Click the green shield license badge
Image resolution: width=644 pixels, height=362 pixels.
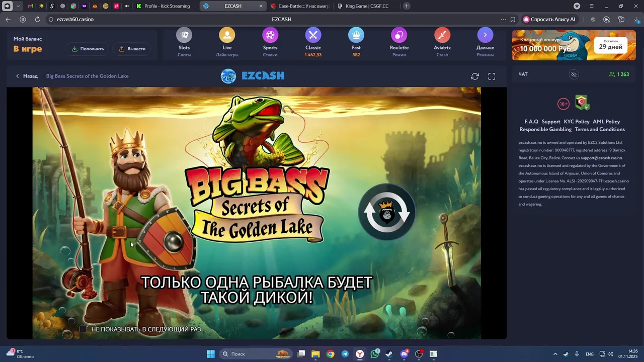click(x=582, y=103)
